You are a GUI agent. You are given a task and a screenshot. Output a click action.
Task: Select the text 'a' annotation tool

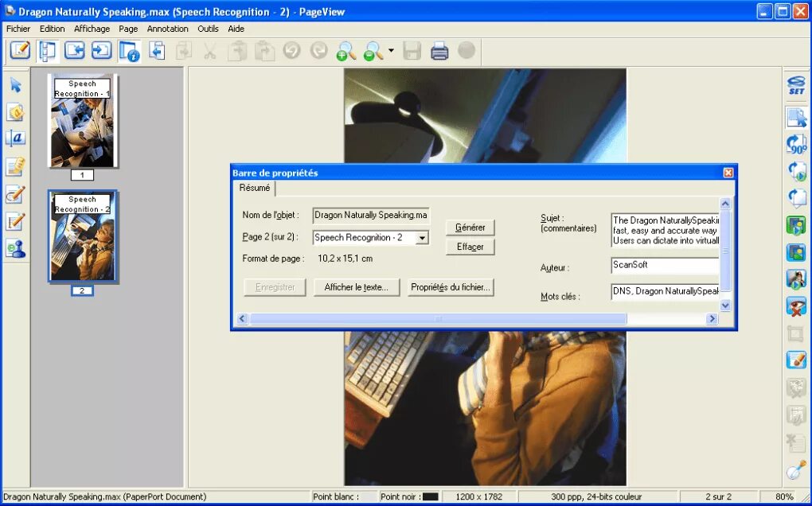16,138
